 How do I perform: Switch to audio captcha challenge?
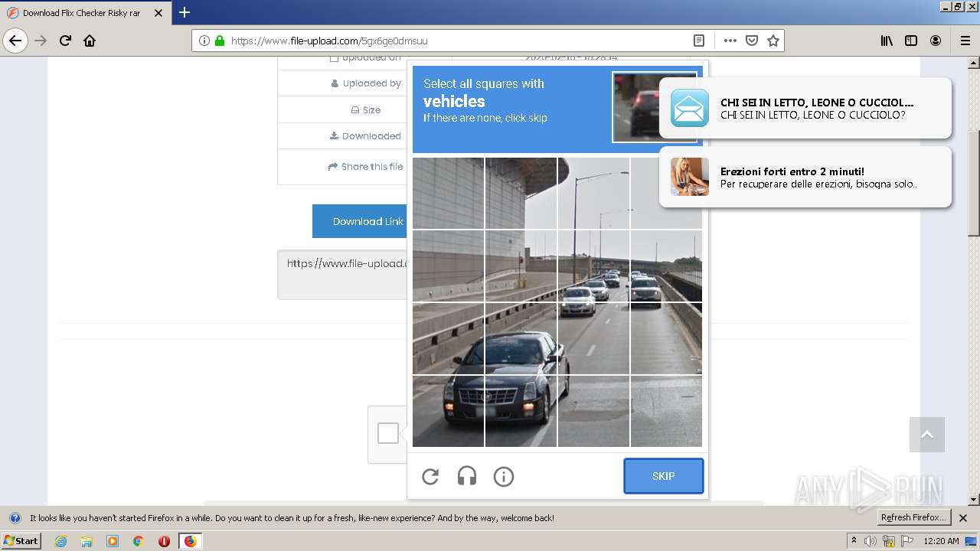coord(467,477)
